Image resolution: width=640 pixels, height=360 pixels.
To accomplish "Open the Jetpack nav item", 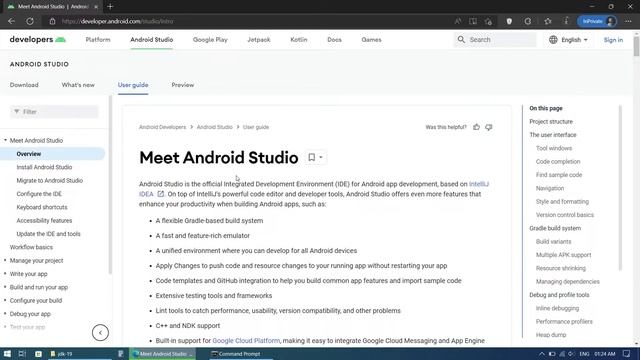I will (x=259, y=40).
